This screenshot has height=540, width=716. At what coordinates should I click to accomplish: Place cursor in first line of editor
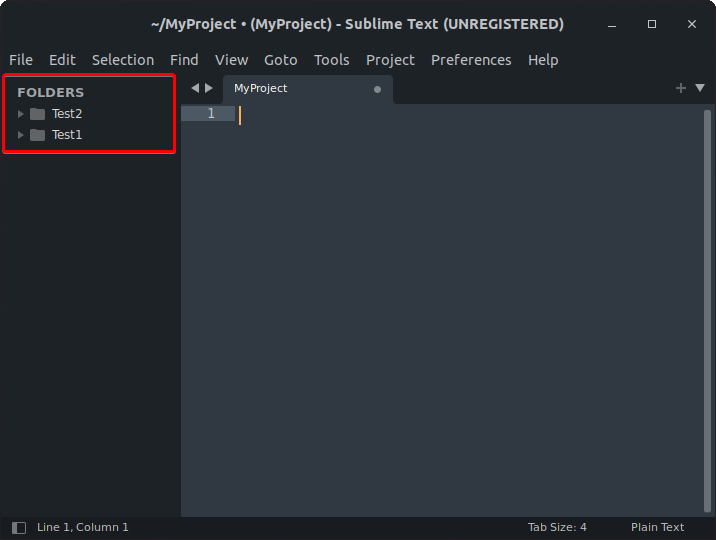coord(470,114)
